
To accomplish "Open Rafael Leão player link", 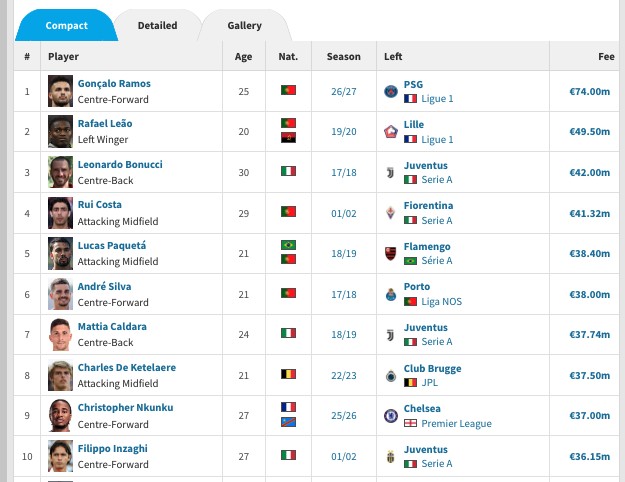I will [x=105, y=124].
